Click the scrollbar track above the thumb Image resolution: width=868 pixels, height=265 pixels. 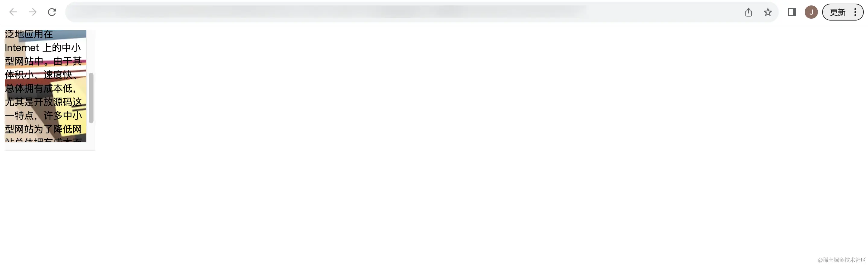coord(91,51)
